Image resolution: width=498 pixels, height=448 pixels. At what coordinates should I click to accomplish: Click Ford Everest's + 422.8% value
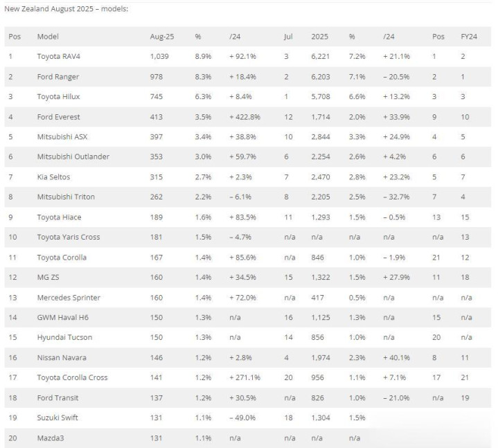click(x=245, y=117)
